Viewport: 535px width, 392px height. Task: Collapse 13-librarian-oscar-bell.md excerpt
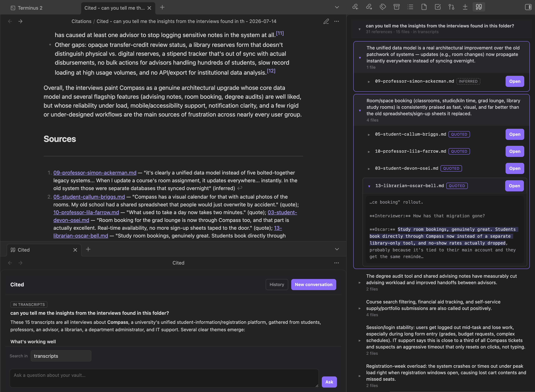coord(369,186)
